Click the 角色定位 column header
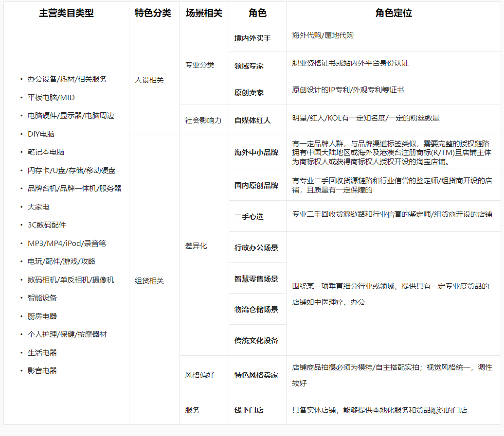The width and height of the screenshot is (504, 436). point(394,13)
